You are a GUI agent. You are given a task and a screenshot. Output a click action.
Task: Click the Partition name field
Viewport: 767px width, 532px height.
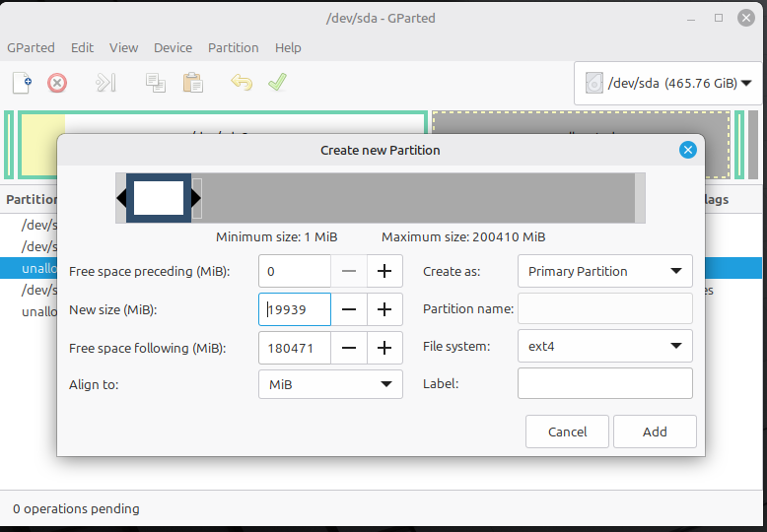pyautogui.click(x=605, y=308)
